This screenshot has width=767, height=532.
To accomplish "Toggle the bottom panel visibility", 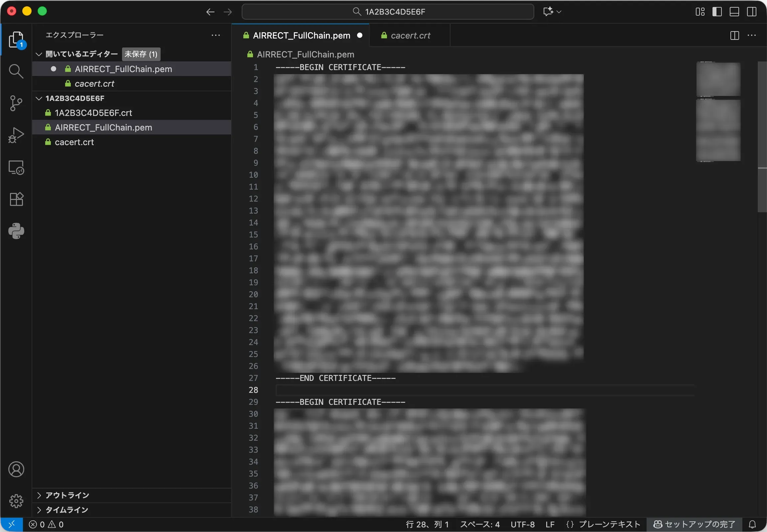I will pos(734,12).
